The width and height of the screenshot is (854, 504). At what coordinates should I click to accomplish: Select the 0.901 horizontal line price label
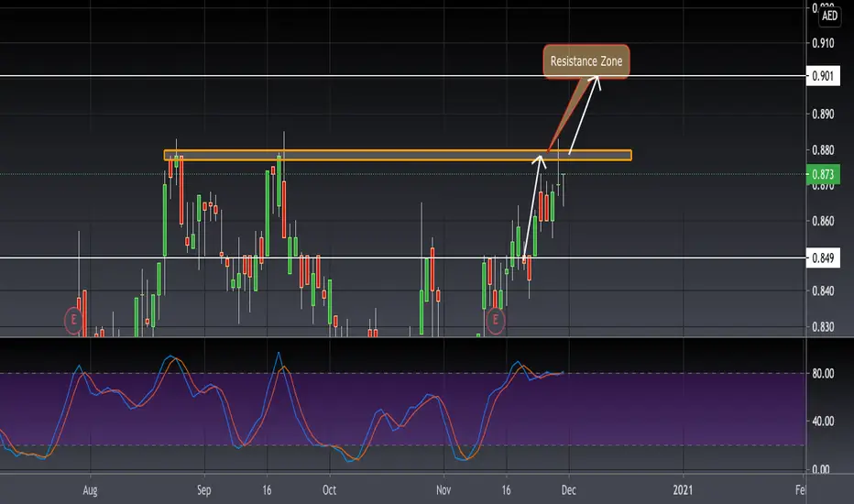(x=823, y=76)
